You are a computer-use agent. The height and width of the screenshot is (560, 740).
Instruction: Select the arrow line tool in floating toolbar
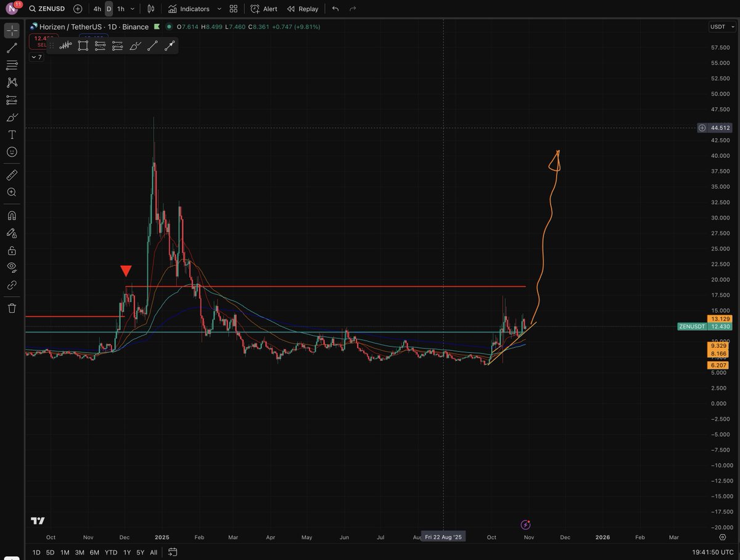pyautogui.click(x=170, y=45)
